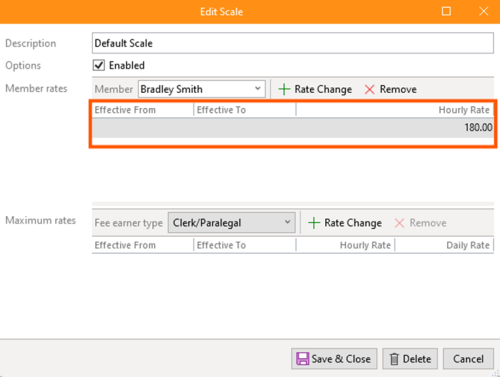The image size is (500, 377).
Task: Close the Edit Scale window
Action: [x=484, y=12]
